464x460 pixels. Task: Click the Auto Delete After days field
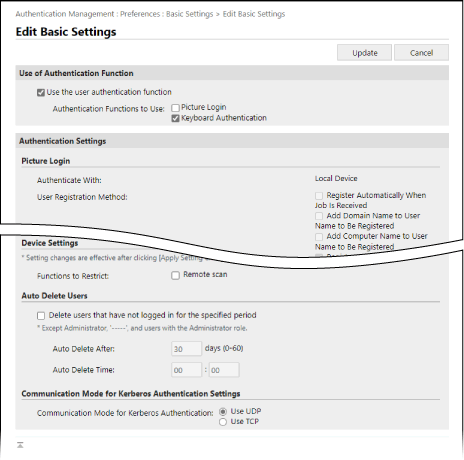click(186, 349)
